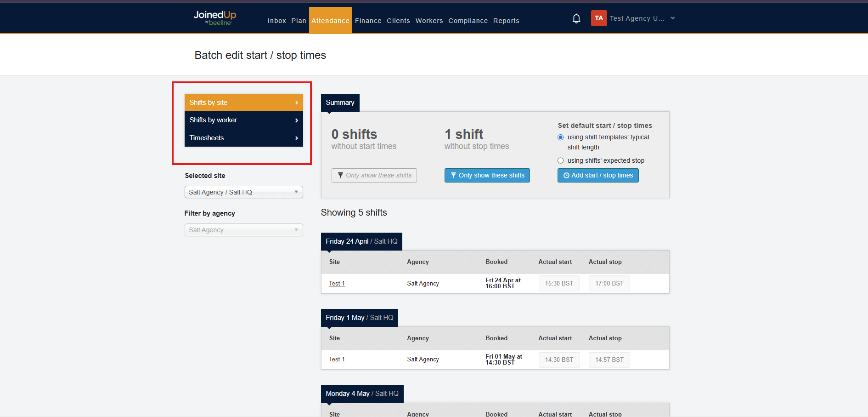The height and width of the screenshot is (417, 868).
Task: Click 'Fri 24 Apr at 16:00 BST' booked time
Action: coord(503,283)
